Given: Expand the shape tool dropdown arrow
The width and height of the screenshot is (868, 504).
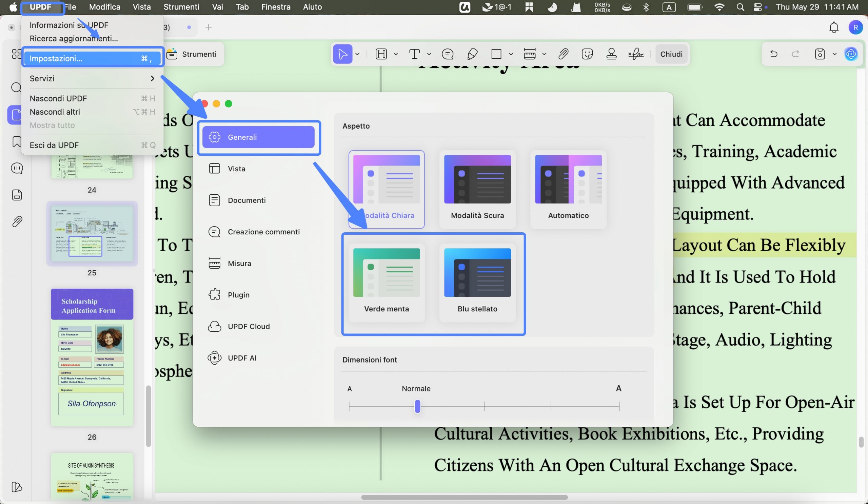Looking at the screenshot, I should [511, 54].
